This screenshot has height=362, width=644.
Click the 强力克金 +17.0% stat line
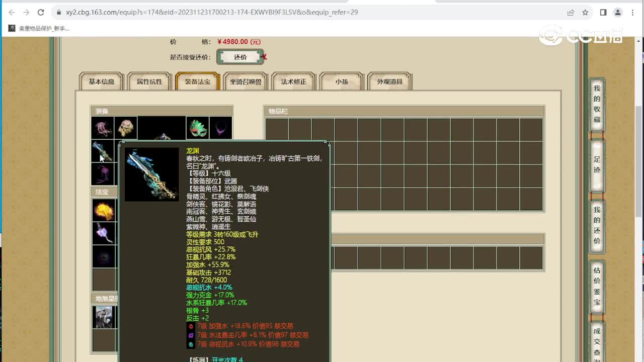pyautogui.click(x=210, y=295)
